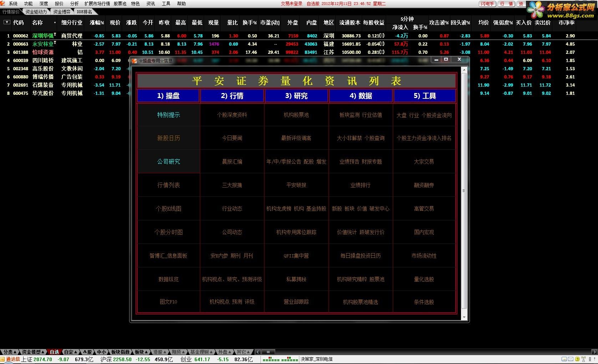The width and height of the screenshot is (598, 364).
Task: Click the message panel icon in status bar
Action: 564,359
